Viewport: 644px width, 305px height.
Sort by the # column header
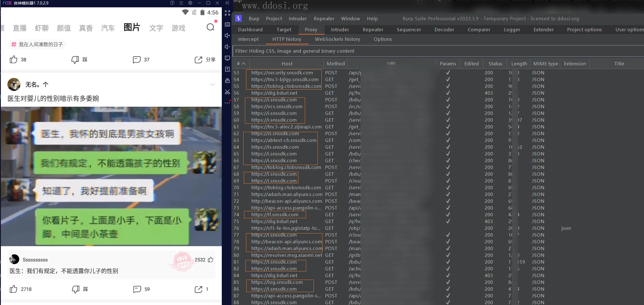[241, 64]
